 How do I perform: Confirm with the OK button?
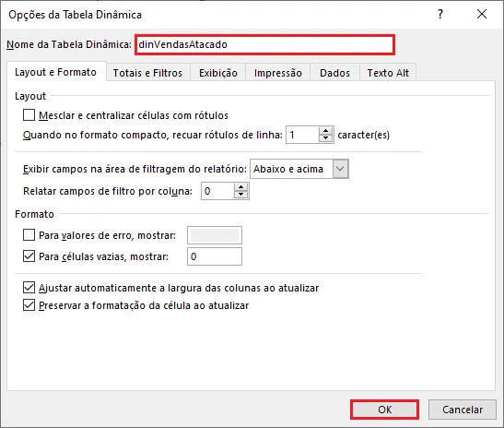(x=385, y=410)
